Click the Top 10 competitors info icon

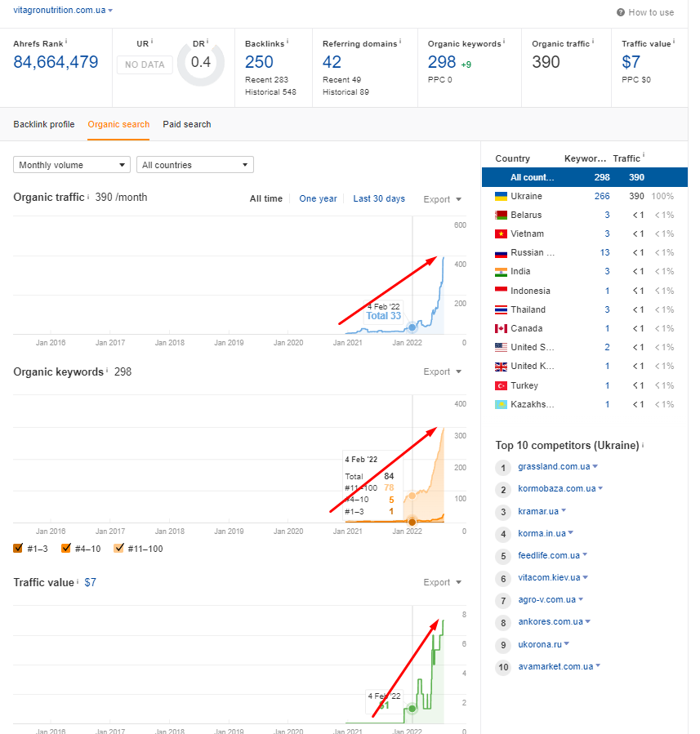pyautogui.click(x=643, y=445)
